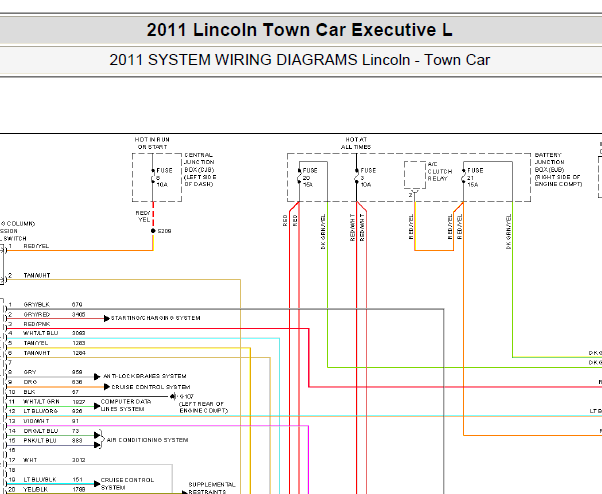602x494 pixels.
Task: Click circuit number '1284'
Action: pyautogui.click(x=79, y=353)
